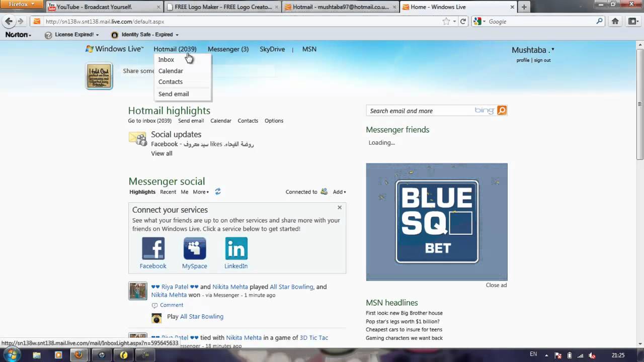Image resolution: width=644 pixels, height=362 pixels.
Task: Switch to the YouTube browser tab
Action: tap(105, 7)
